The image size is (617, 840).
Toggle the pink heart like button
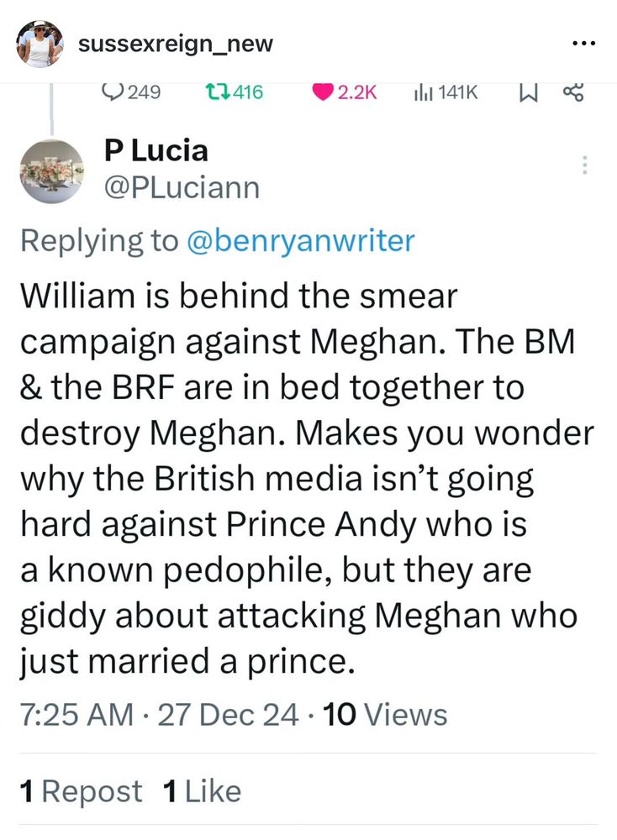click(x=323, y=92)
